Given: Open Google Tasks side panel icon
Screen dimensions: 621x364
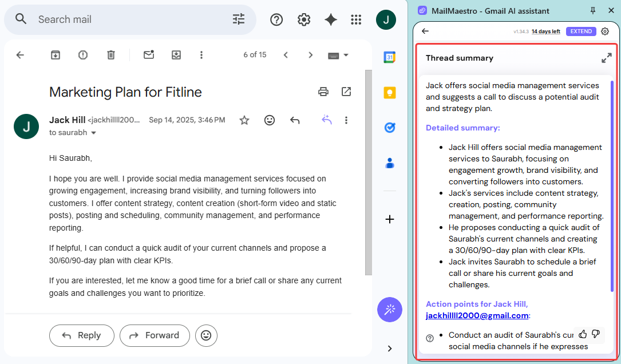Looking at the screenshot, I should [x=390, y=128].
